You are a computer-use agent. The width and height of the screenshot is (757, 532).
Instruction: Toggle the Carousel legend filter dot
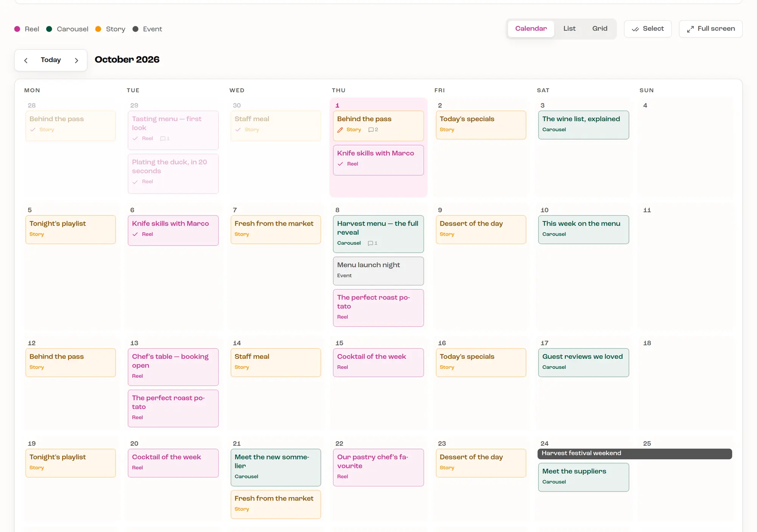pyautogui.click(x=49, y=29)
